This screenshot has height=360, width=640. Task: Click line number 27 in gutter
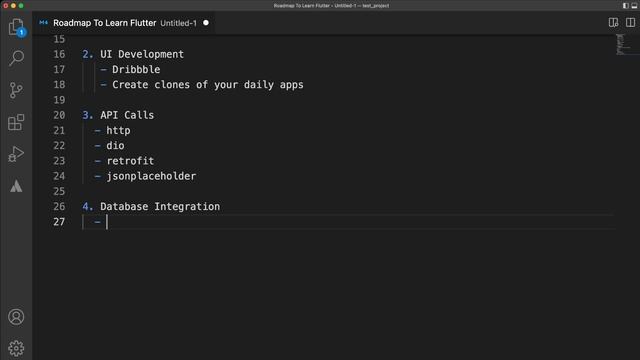pyautogui.click(x=59, y=222)
